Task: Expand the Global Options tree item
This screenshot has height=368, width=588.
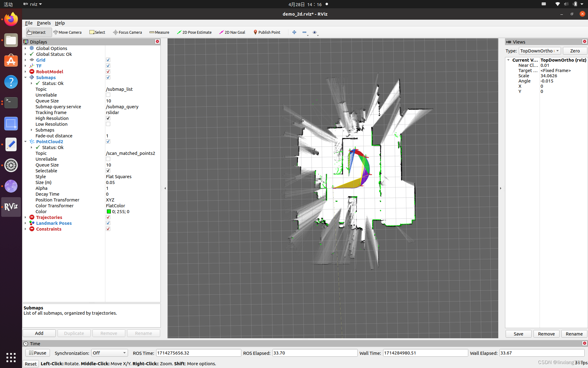Action: click(x=26, y=48)
